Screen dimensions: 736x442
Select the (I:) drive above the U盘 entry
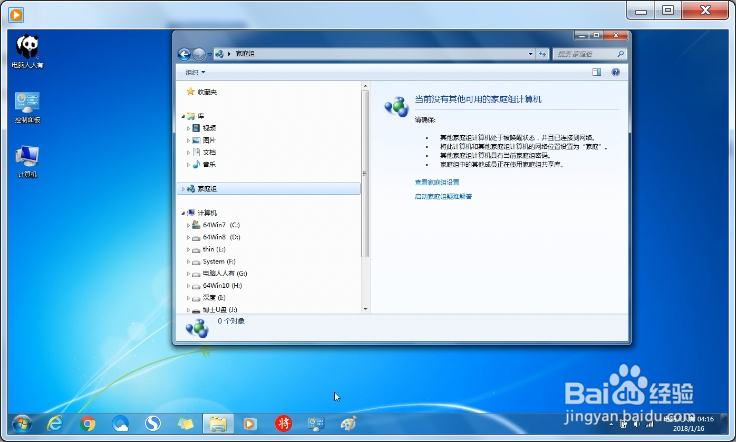[x=214, y=297]
